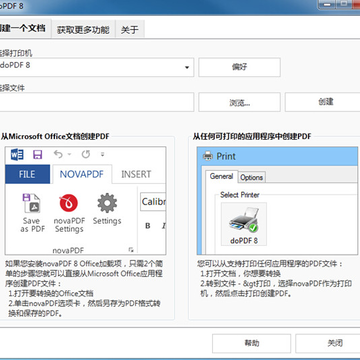Open the 关于 tab
This screenshot has height=360, width=360.
(x=130, y=30)
